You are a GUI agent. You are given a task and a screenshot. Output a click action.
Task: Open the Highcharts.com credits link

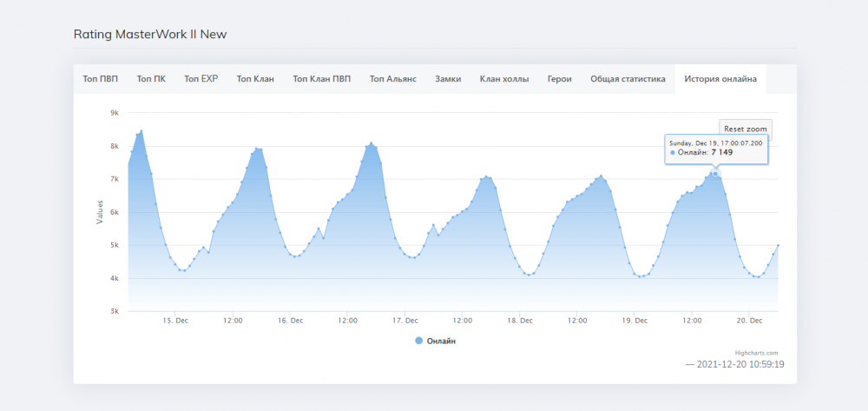click(756, 353)
